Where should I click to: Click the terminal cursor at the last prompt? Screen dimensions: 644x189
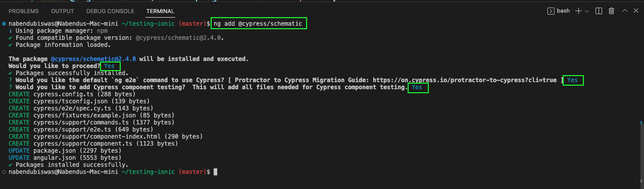(215, 172)
